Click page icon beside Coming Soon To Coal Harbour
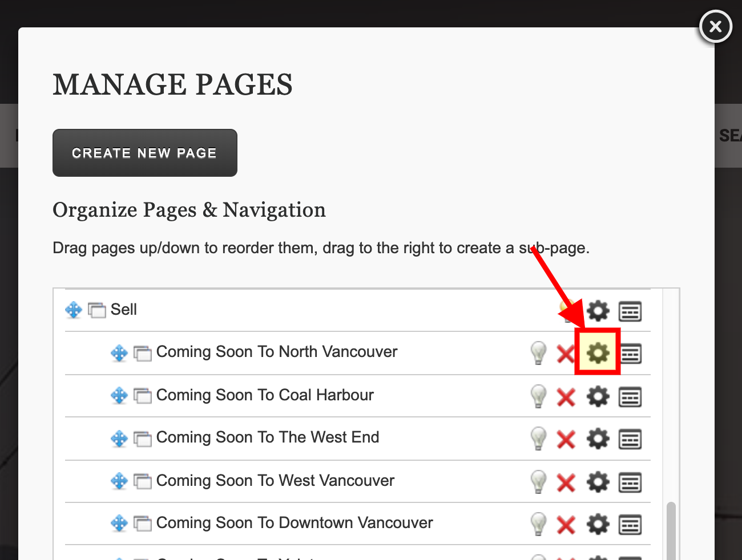The image size is (742, 560). coord(143,396)
